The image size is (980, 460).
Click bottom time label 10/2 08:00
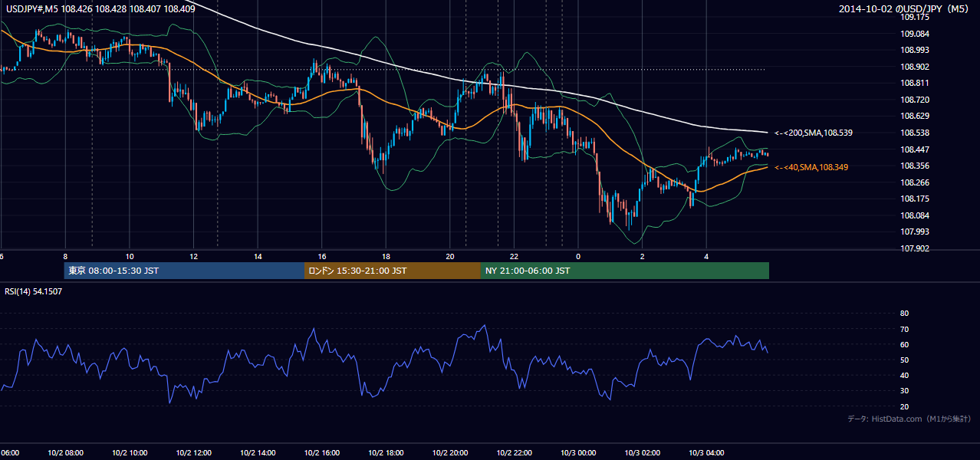[x=65, y=453]
